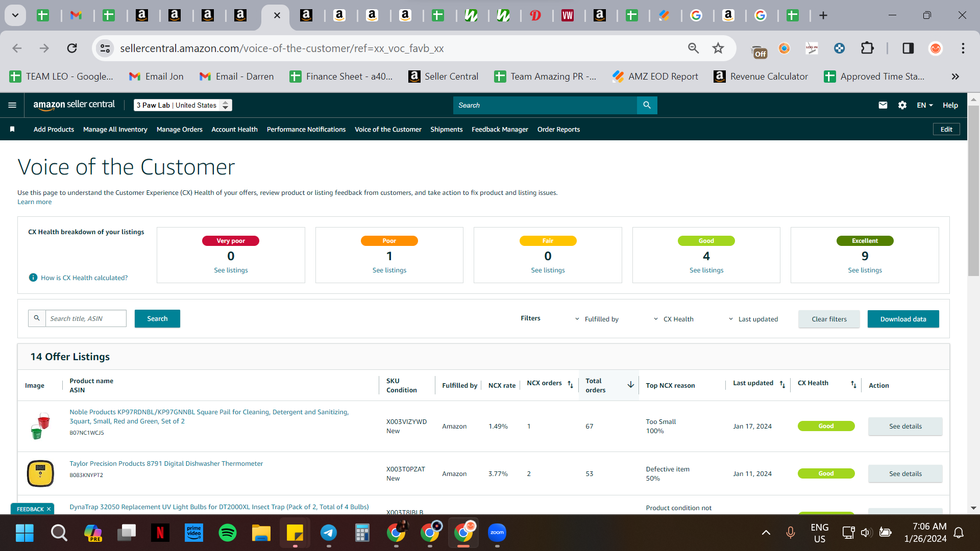Open Account Health page
Viewport: 980px width, 551px height.
pyautogui.click(x=234, y=129)
